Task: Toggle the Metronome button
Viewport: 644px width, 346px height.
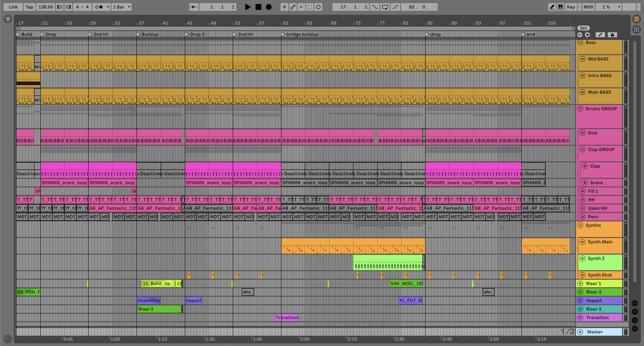Action: 99,7
